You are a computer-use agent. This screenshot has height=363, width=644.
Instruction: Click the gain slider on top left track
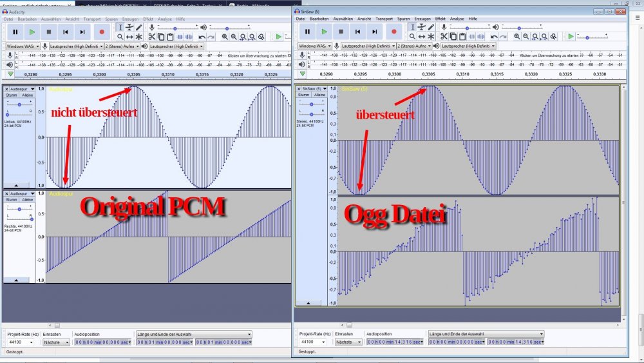(x=19, y=104)
